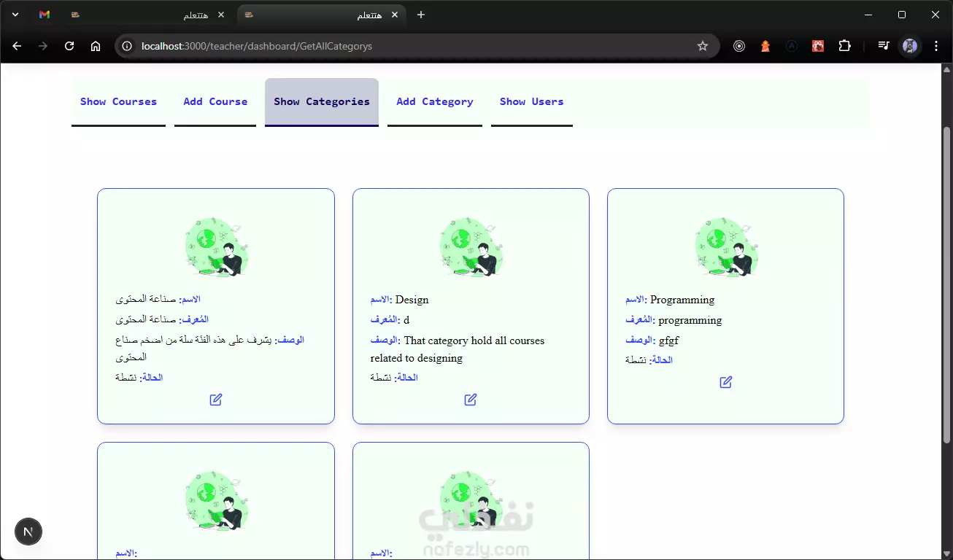Edit the Programming category with pencil icon
953x560 pixels.
(x=725, y=382)
